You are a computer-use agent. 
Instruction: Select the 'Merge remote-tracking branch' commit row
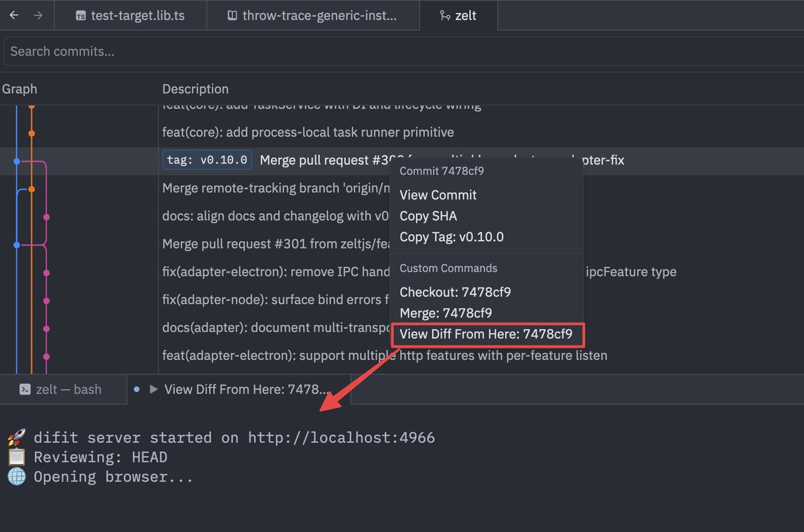pos(276,188)
